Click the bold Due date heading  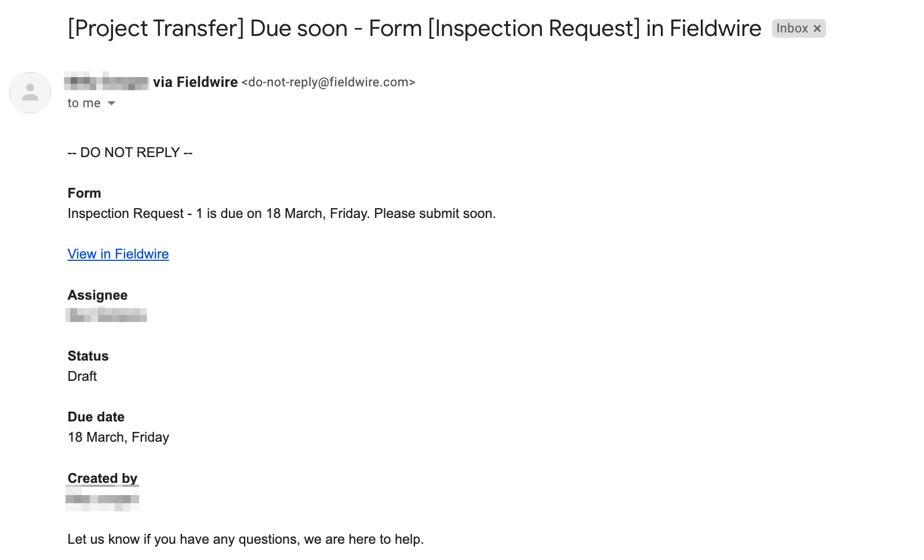(x=96, y=417)
